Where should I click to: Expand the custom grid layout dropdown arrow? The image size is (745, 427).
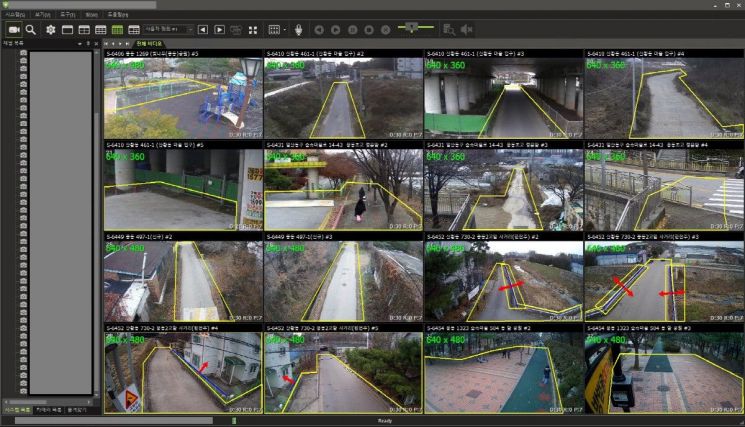click(284, 30)
